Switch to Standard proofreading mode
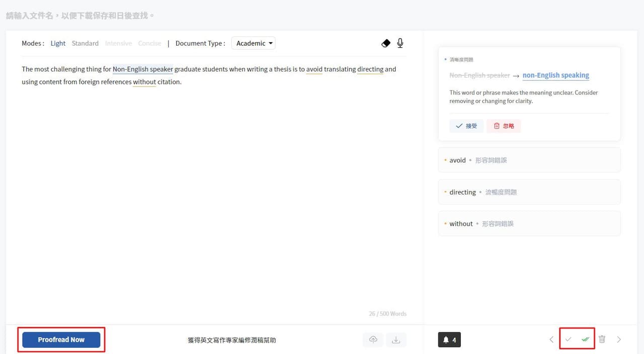644x354 pixels. 85,43
